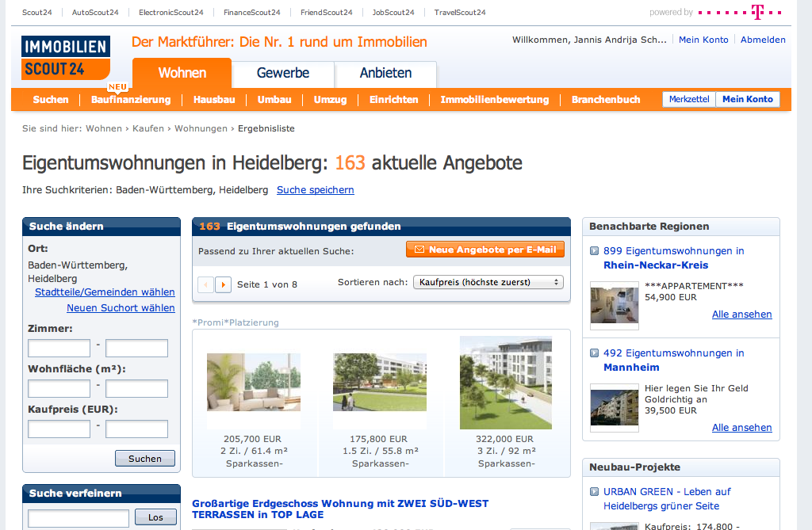
Task: Open the Baufinanzierung menu item
Action: [x=131, y=99]
